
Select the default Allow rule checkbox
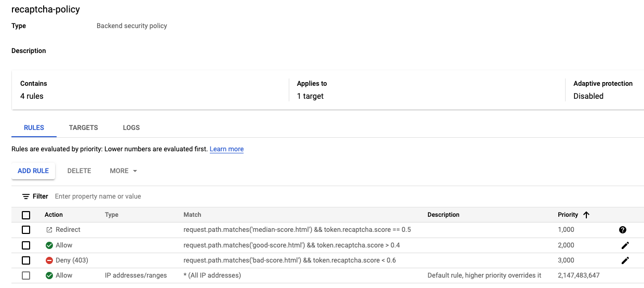(x=26, y=276)
